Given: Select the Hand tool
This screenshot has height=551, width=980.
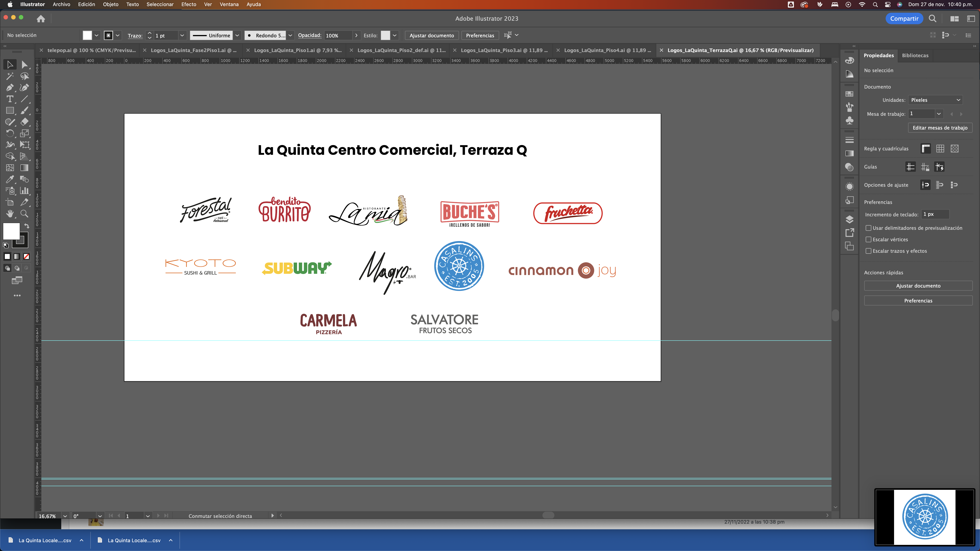Looking at the screenshot, I should (10, 214).
